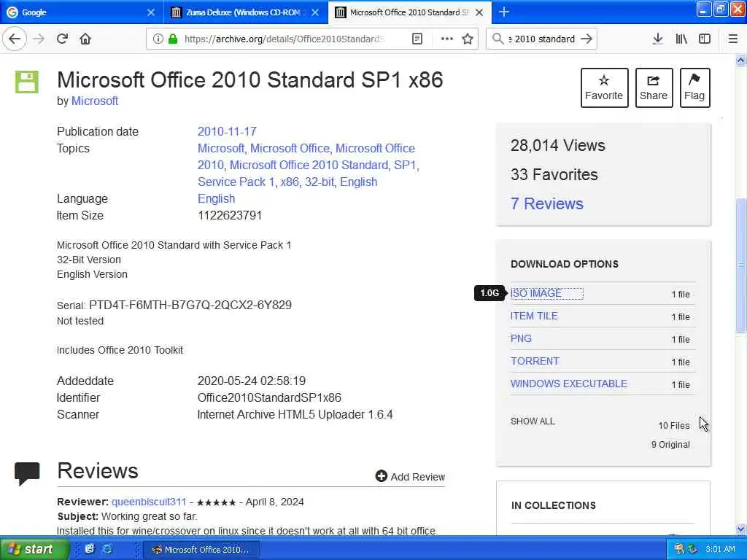747x560 pixels.
Task: Click the green padlock security icon
Action: coord(172,39)
